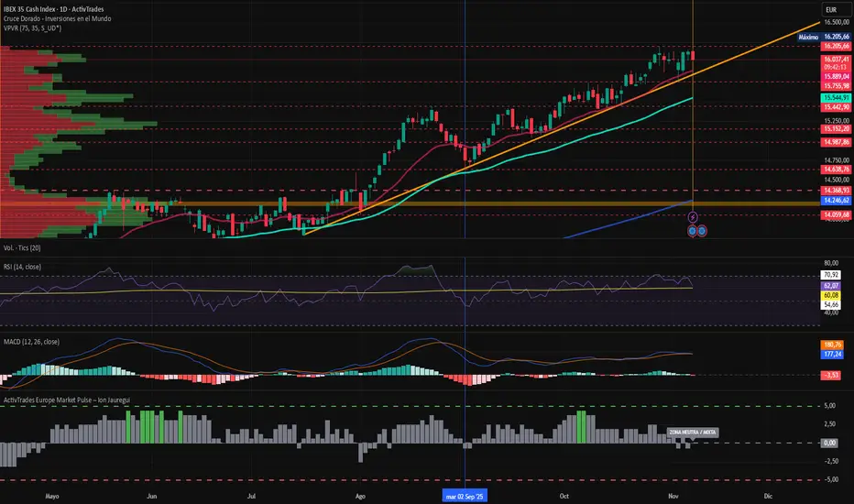Click the Jun label on time axis
This screenshot has height=504, width=854.
point(152,497)
